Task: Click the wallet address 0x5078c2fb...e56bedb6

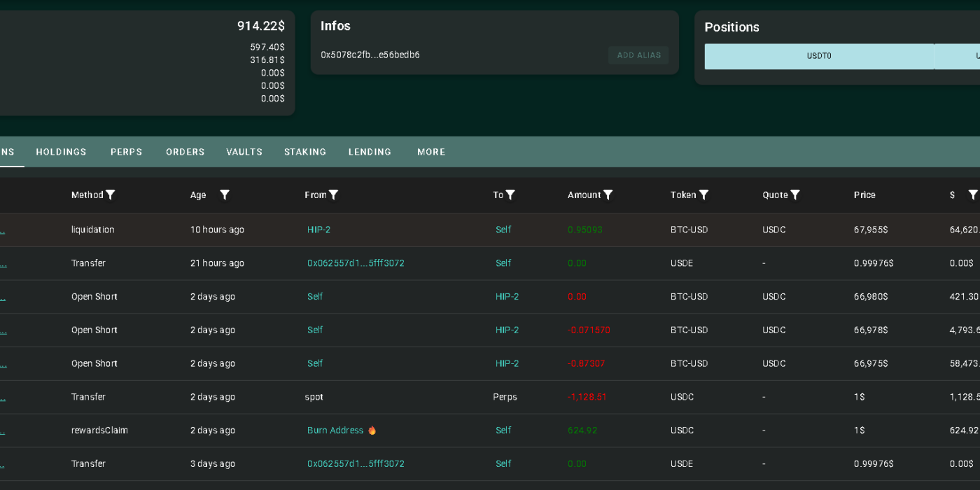Action: click(x=370, y=55)
